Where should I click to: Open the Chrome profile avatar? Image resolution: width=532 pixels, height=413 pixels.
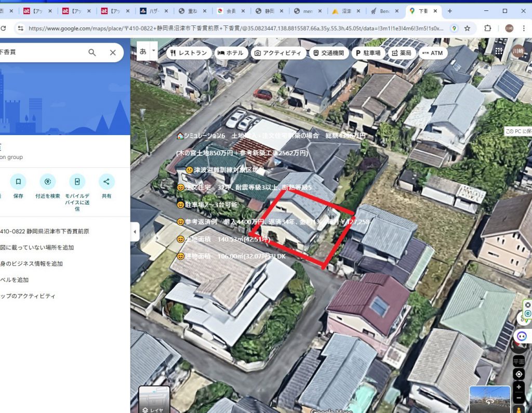pos(509,28)
